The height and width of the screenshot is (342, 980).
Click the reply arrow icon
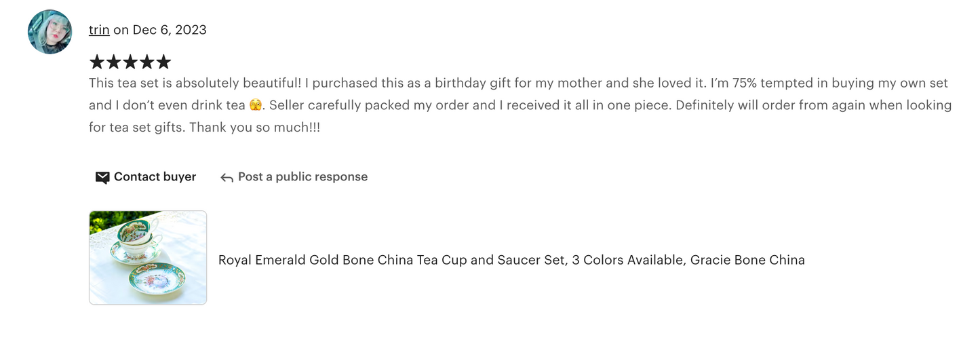click(227, 178)
